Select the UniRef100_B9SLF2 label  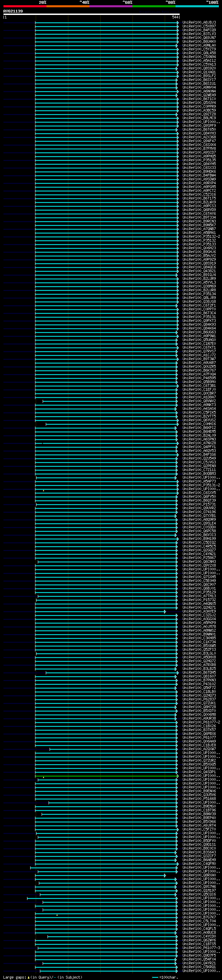point(199,76)
